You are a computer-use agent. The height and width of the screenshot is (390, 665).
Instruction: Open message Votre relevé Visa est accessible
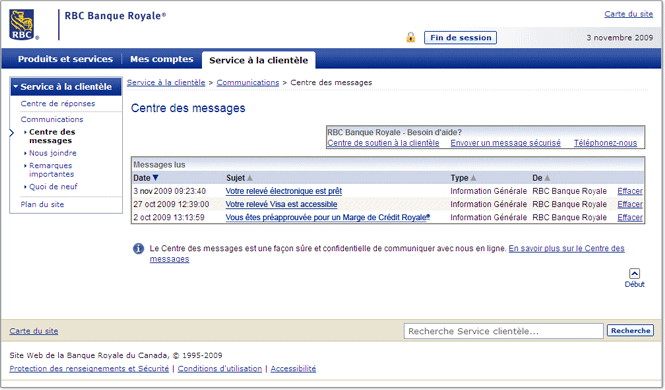coord(281,204)
